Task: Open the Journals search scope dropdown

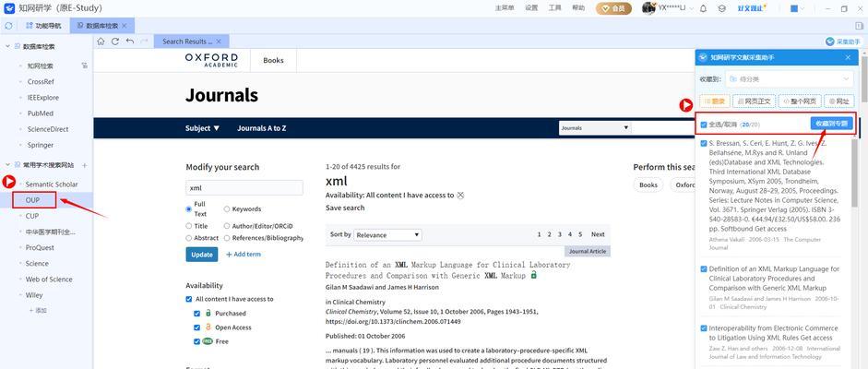Action: click(x=595, y=128)
